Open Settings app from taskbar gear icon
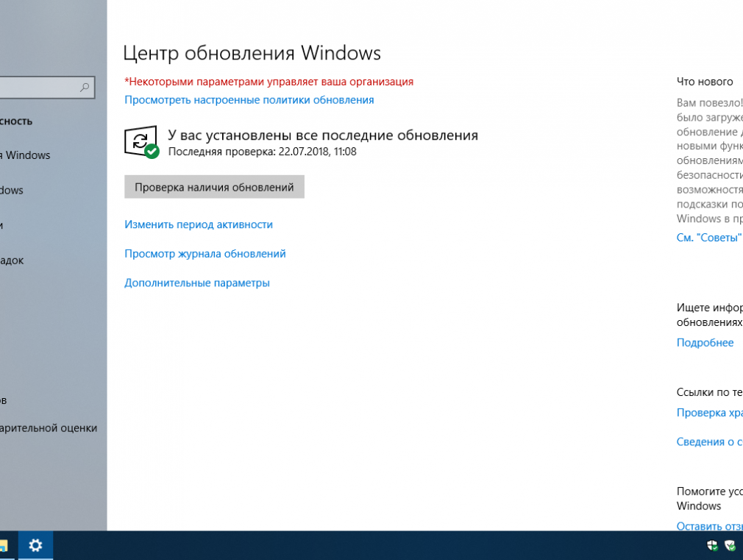 35,545
